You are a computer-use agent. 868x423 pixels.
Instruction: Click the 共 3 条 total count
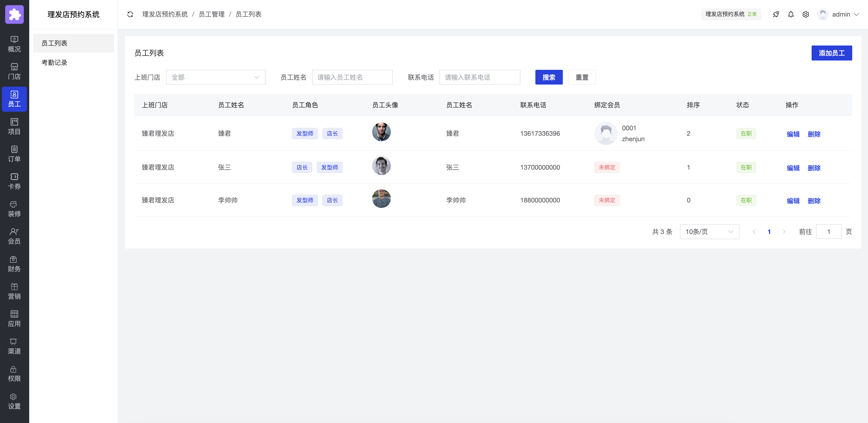point(662,231)
